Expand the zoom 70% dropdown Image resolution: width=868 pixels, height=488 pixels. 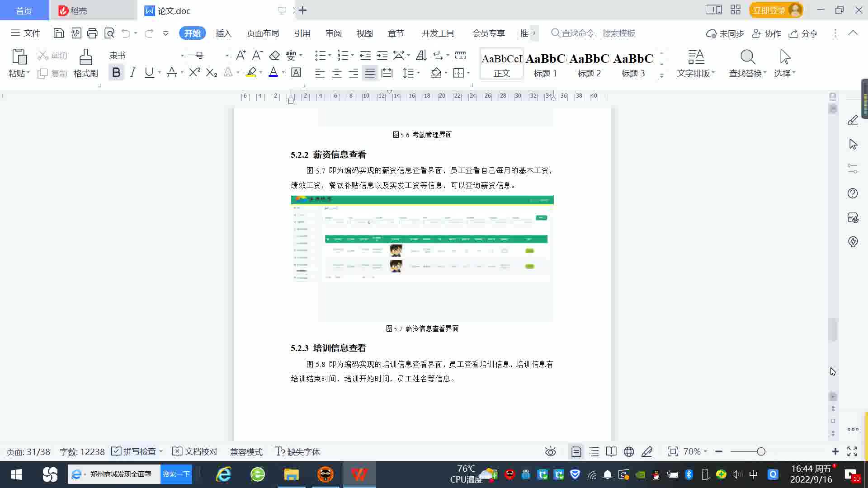point(705,451)
